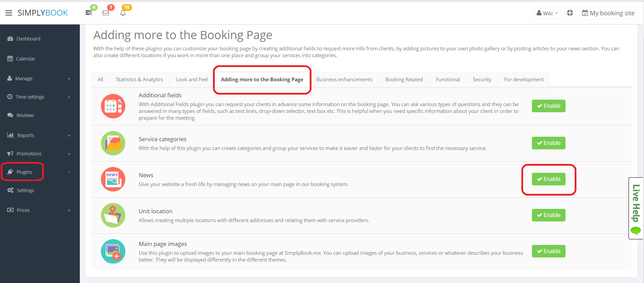Viewport: 644px width, 283px height.
Task: Enable the Additional fields plugin
Action: click(x=549, y=106)
